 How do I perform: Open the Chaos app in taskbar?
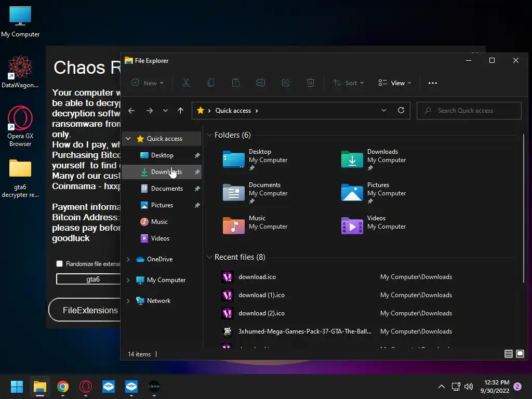[x=154, y=387]
